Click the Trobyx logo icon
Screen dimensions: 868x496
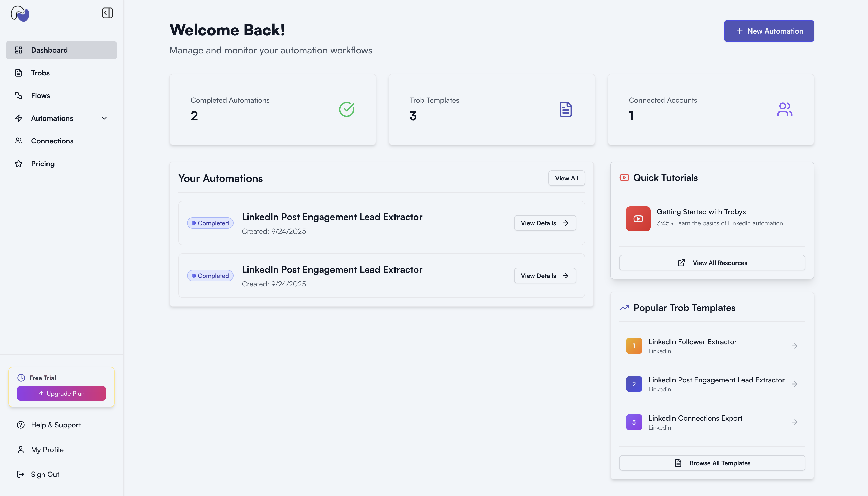(x=20, y=14)
